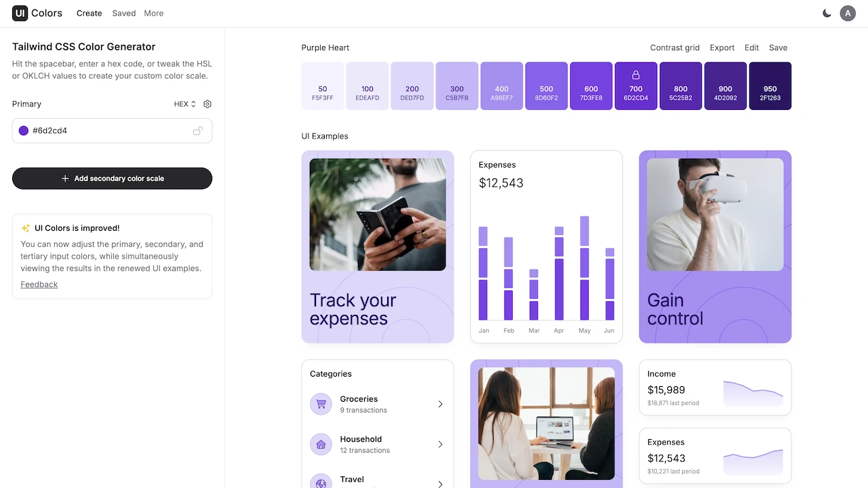This screenshot has width=868, height=488.
Task: Open the More menu in navigation
Action: (x=153, y=13)
